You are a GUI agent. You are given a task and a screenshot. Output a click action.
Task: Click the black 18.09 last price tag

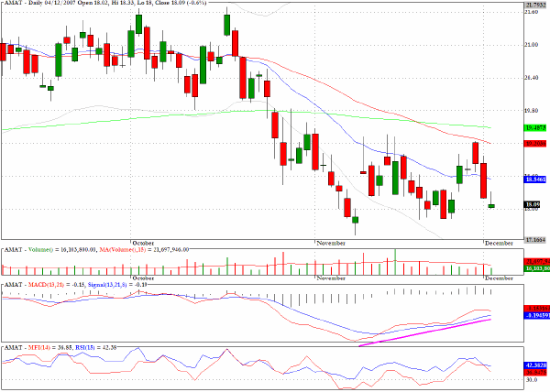coord(532,204)
